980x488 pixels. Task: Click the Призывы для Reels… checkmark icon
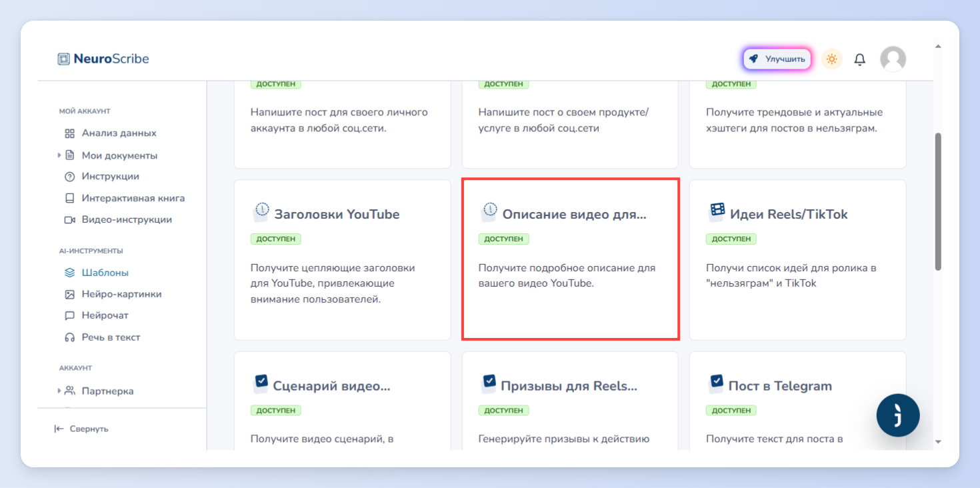489,384
